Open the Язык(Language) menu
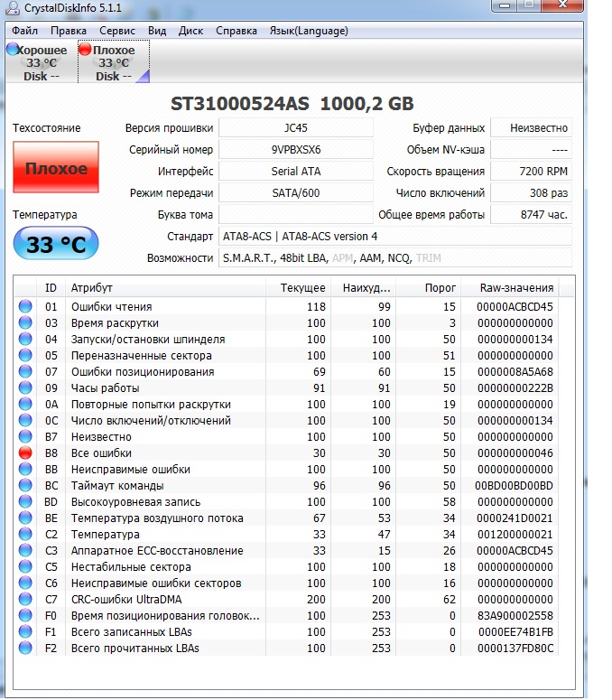Viewport: 612px width, 700px height. click(309, 31)
